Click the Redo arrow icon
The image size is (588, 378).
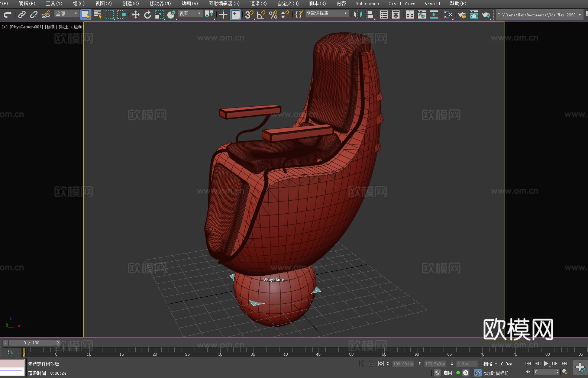pyautogui.click(x=7, y=14)
